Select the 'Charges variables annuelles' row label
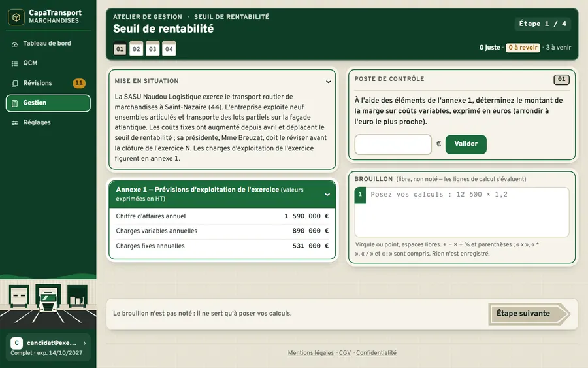588x368 pixels. (x=156, y=231)
